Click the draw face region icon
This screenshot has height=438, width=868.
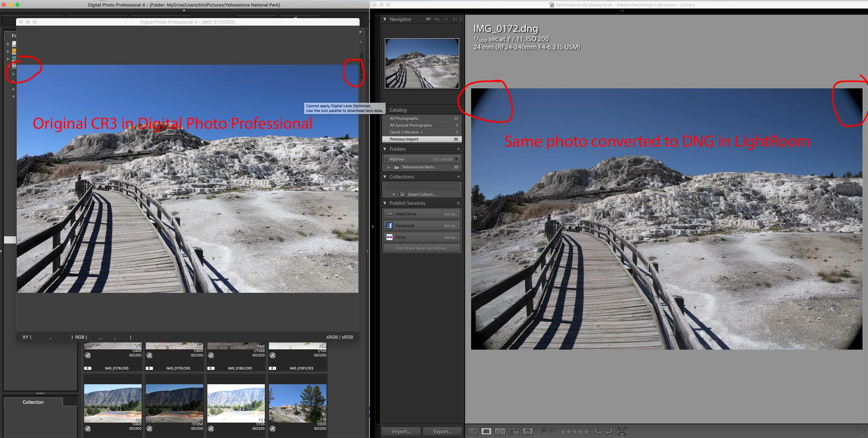click(622, 431)
